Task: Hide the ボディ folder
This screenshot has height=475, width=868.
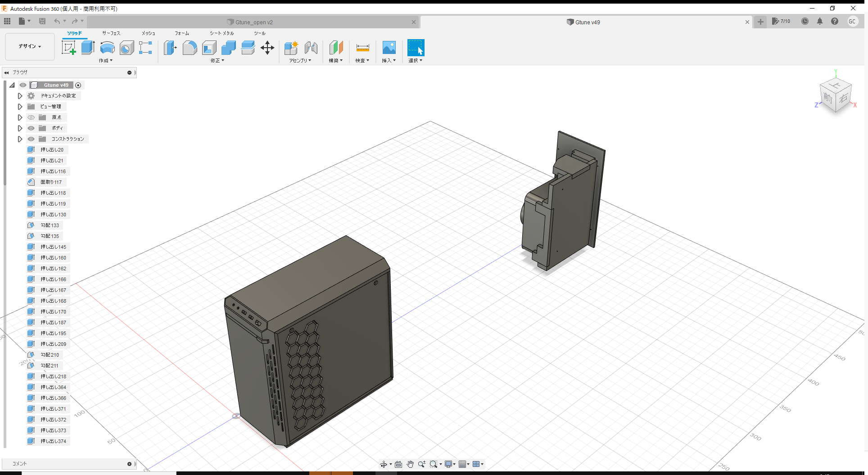Action: (31, 128)
